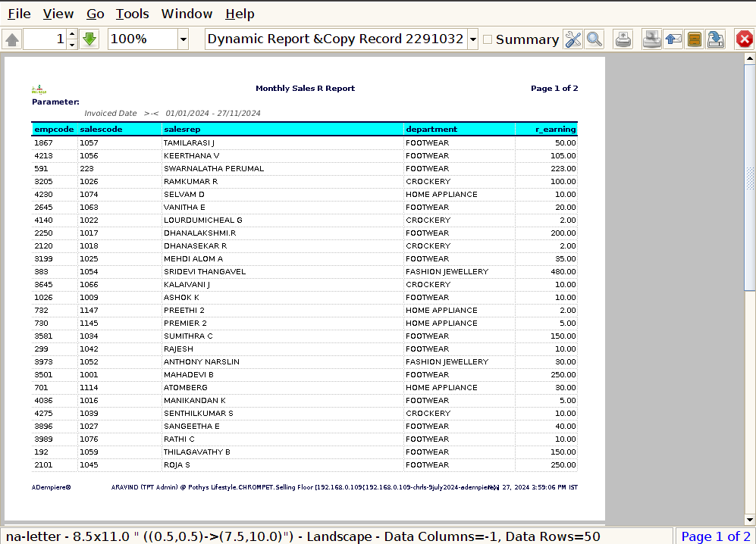Viewport: 756px width, 544px height.
Task: Click salesrep KEERTHANA V
Action: click(x=191, y=155)
